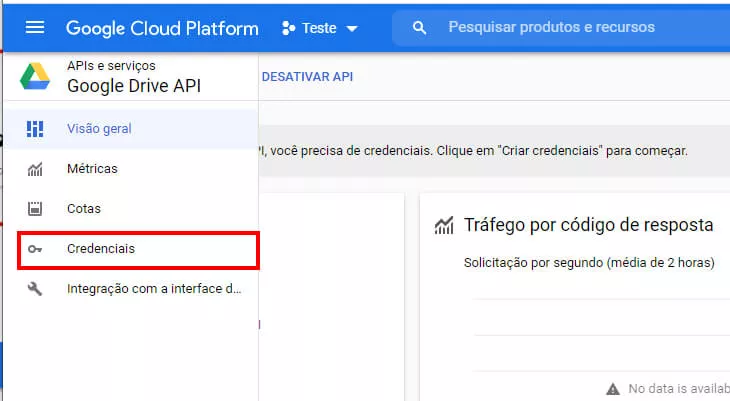Focus the Pesquisar produtos e recursos search field
The height and width of the screenshot is (401, 730).
click(x=561, y=27)
